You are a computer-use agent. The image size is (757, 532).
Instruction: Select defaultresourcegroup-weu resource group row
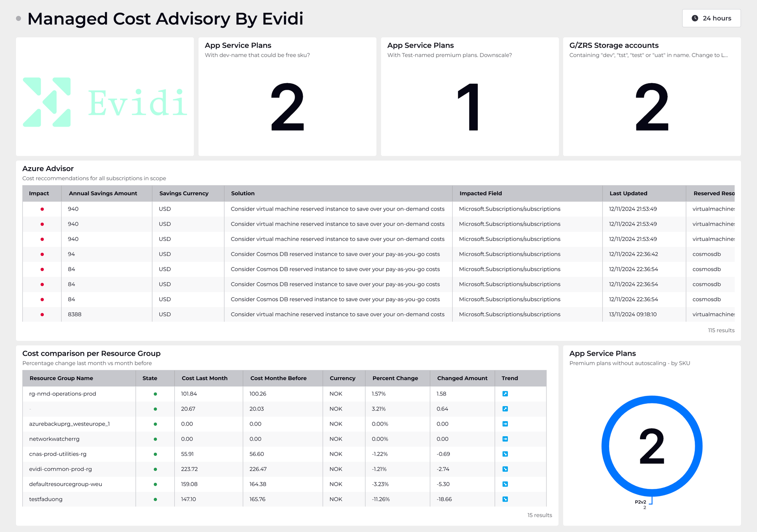[x=65, y=484]
